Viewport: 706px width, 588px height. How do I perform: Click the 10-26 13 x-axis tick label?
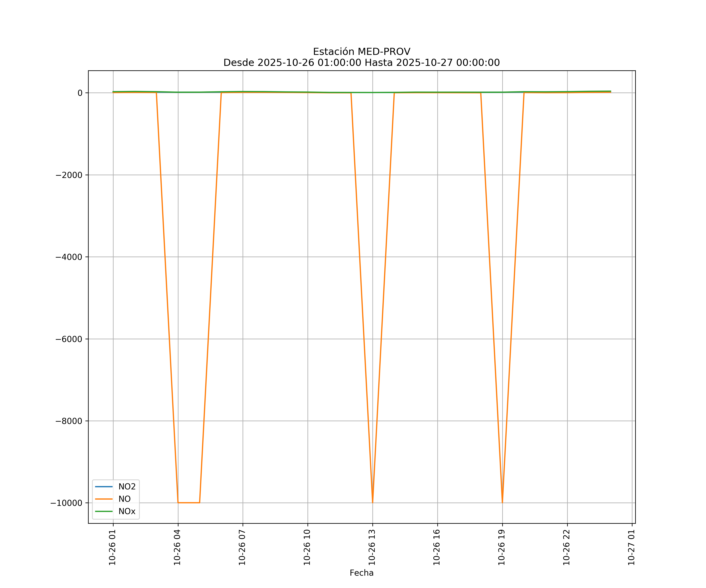pyautogui.click(x=372, y=547)
